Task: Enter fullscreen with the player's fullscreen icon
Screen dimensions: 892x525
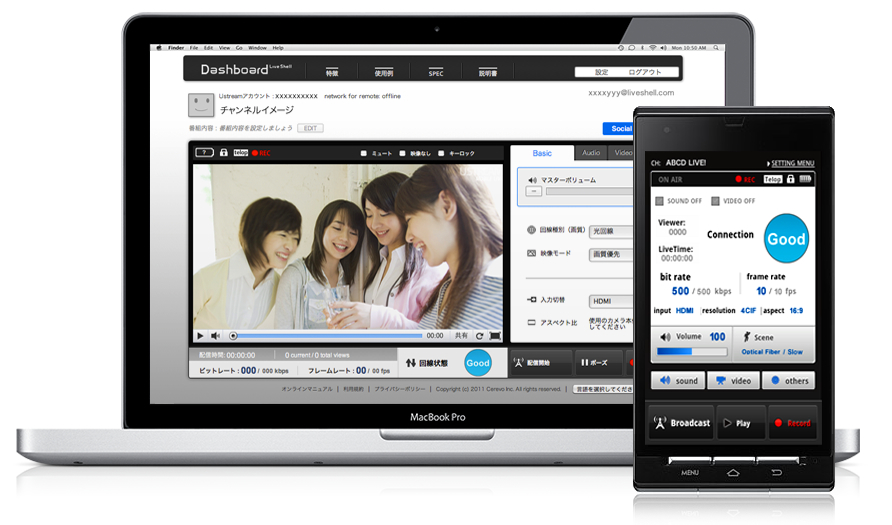Action: pos(495,336)
